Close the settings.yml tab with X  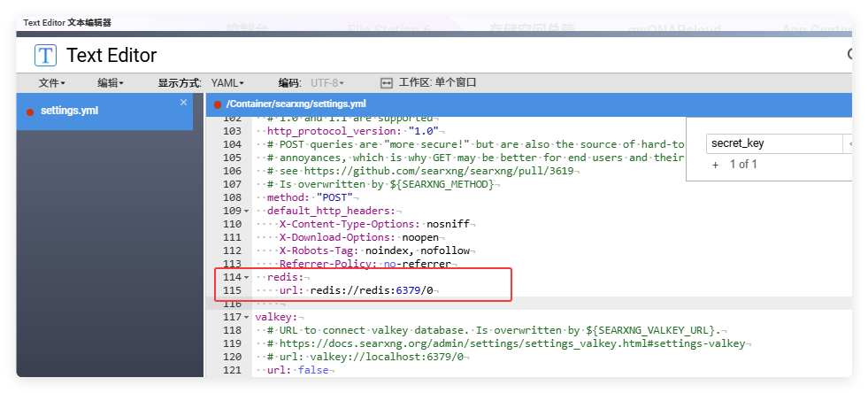click(x=184, y=103)
